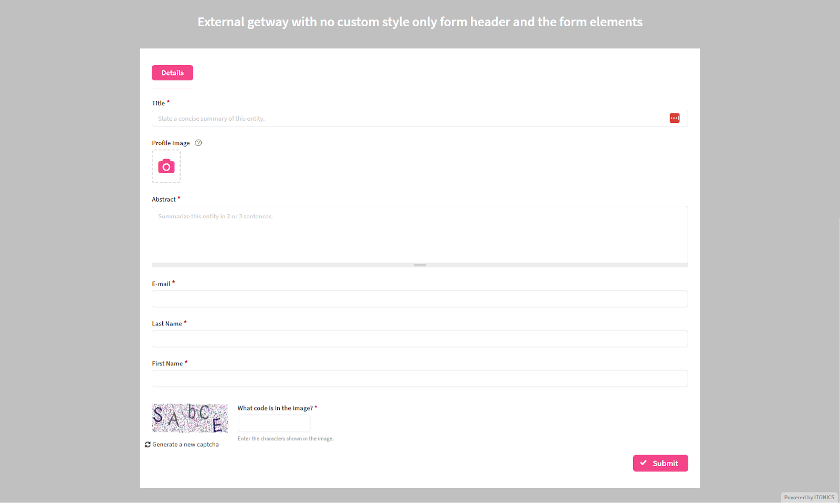
Task: Click the captcha image
Action: pos(190,418)
